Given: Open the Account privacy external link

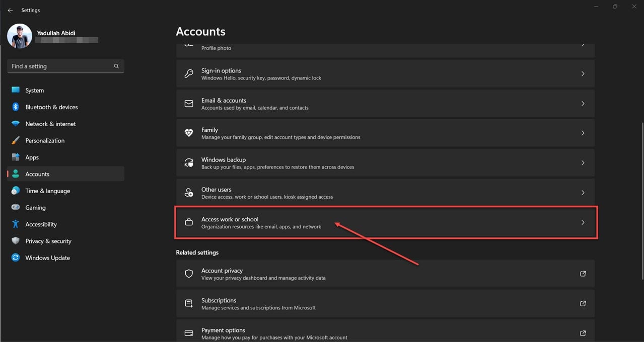Looking at the screenshot, I should click(x=583, y=274).
